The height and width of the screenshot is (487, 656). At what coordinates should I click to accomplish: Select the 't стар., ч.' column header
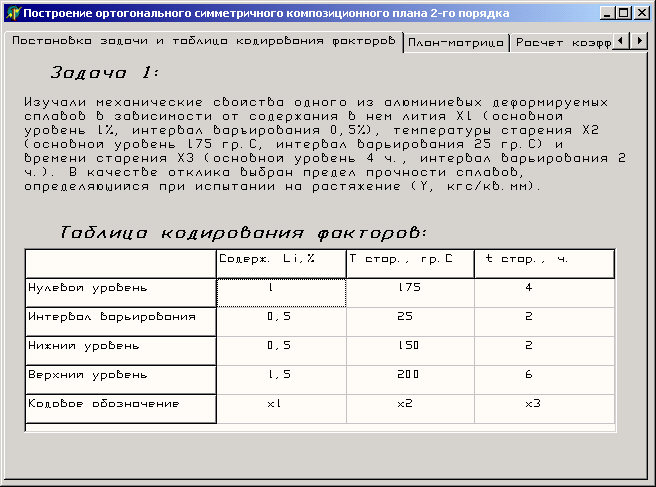click(x=545, y=264)
